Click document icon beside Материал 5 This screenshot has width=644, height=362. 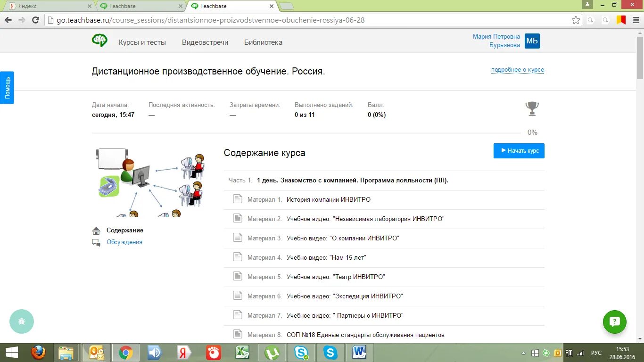(x=238, y=276)
